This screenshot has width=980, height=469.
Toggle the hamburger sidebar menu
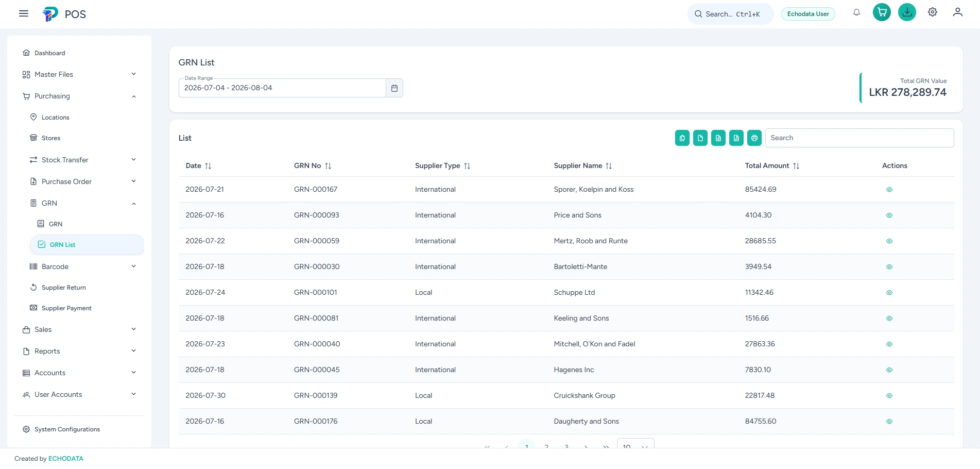pos(24,13)
